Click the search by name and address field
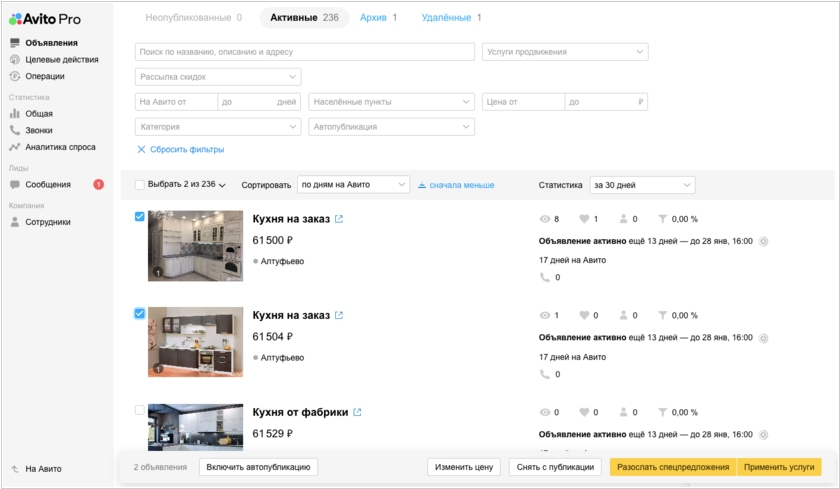The width and height of the screenshot is (840, 489). (x=304, y=52)
